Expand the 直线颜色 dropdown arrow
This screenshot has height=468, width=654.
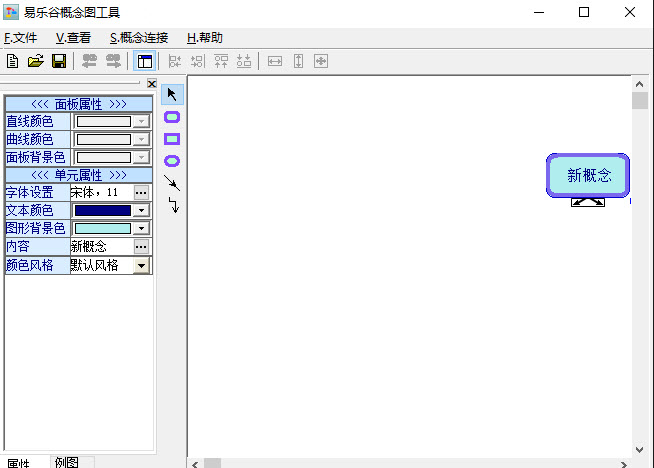click(x=141, y=121)
